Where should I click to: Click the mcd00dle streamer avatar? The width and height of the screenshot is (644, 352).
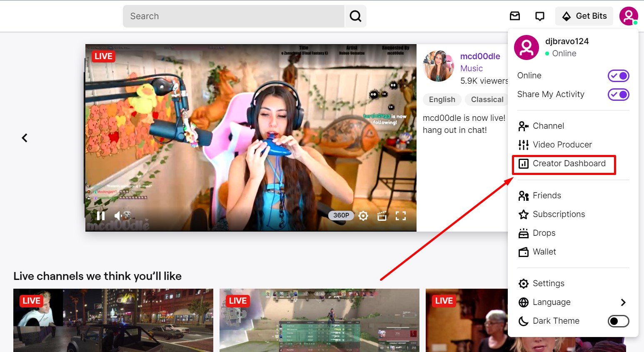click(438, 66)
